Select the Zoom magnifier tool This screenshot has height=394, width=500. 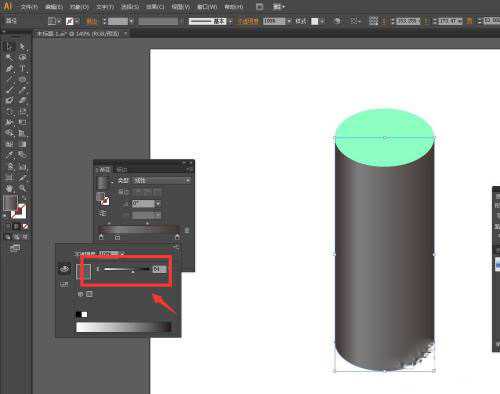23,189
